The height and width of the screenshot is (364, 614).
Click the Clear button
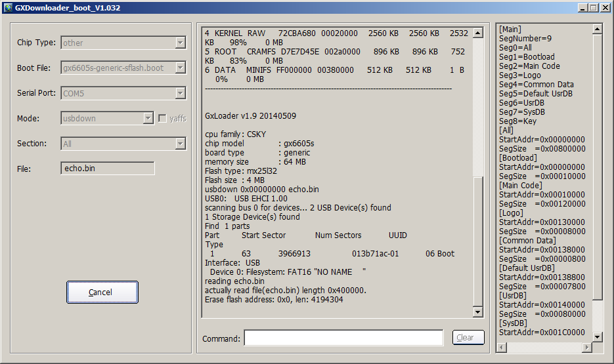coord(468,337)
